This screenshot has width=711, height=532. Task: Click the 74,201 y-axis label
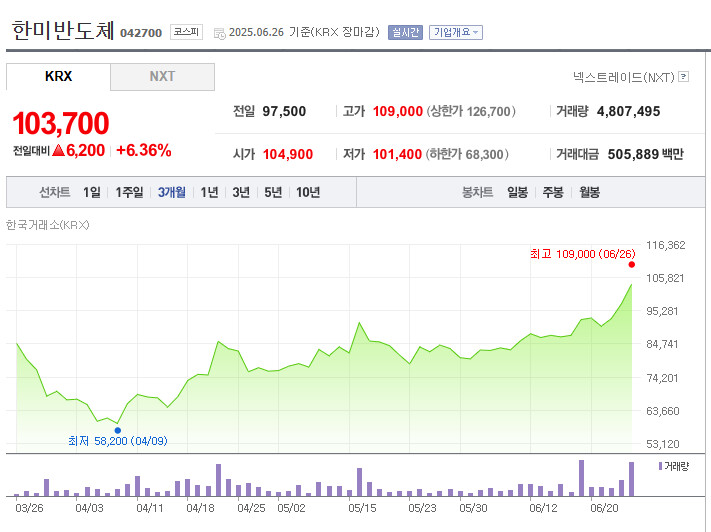(662, 378)
